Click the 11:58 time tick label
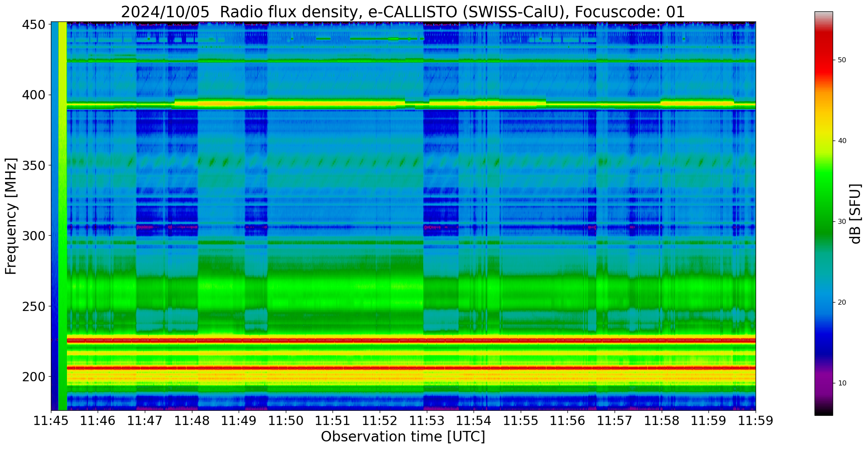This screenshot has width=868, height=449. coord(662,421)
